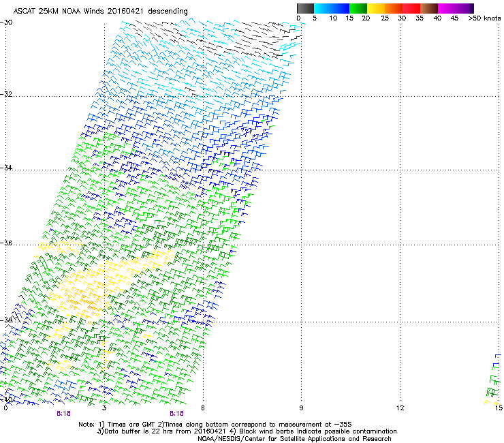Select the orange 25-30 knots color segment
Image resolution: width=504 pixels, height=443 pixels.
394,8
